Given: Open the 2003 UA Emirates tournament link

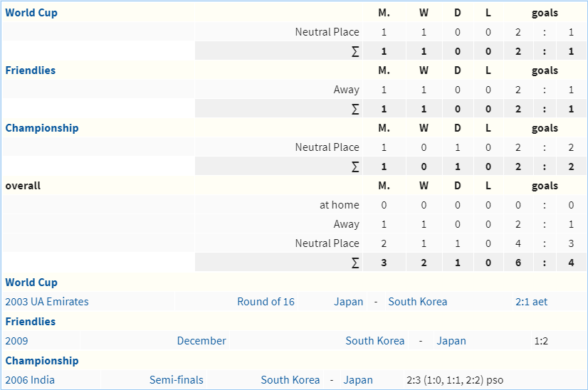Looking at the screenshot, I should 47,302.
